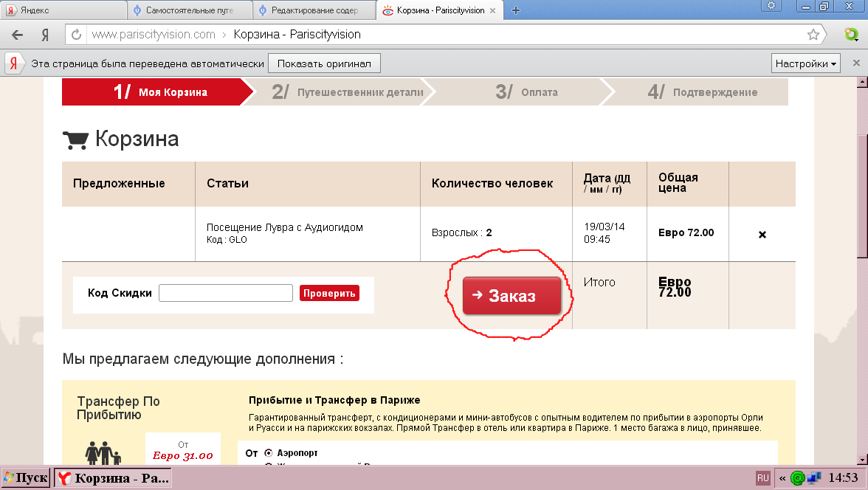Click the item text Посещение Лувра с Аудиогидом
The width and height of the screenshot is (868, 490).
tap(285, 227)
